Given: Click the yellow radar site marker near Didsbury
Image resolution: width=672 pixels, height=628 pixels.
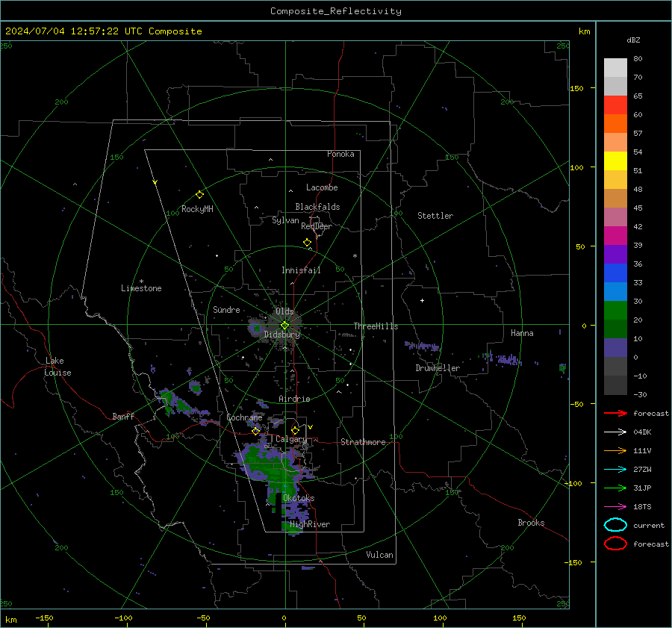Looking at the screenshot, I should 284,326.
